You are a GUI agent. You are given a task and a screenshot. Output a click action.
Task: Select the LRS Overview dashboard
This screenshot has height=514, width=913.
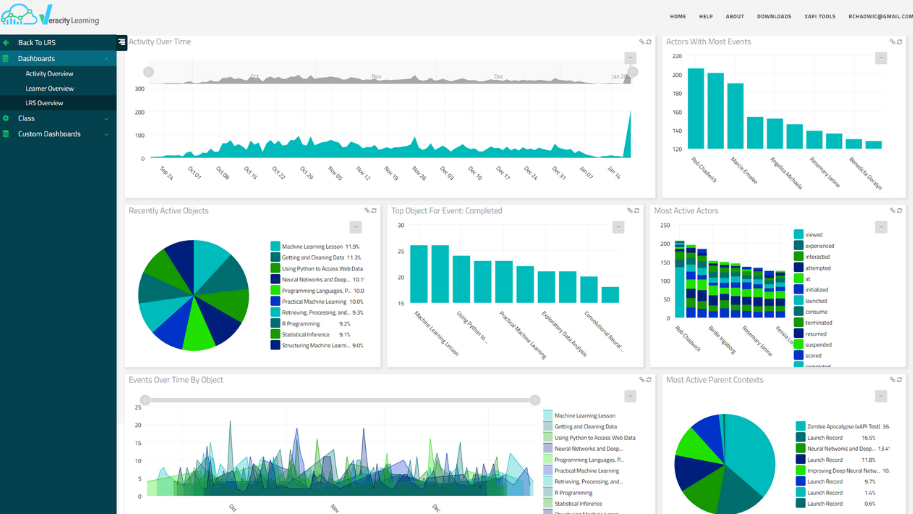click(44, 103)
